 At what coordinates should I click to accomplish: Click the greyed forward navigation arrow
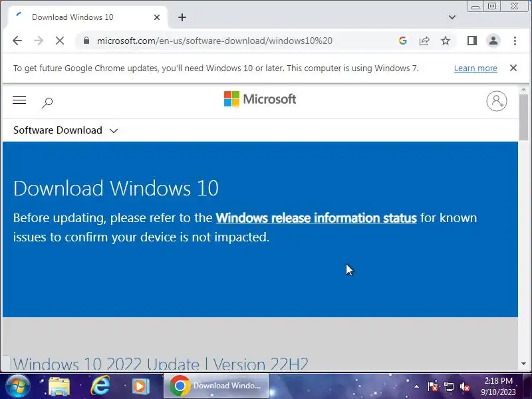39,41
